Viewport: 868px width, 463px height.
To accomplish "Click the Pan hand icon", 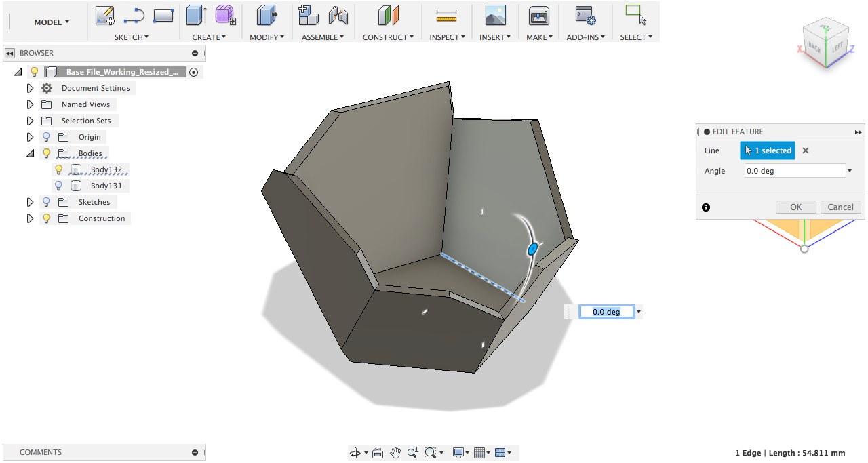I will 395,453.
